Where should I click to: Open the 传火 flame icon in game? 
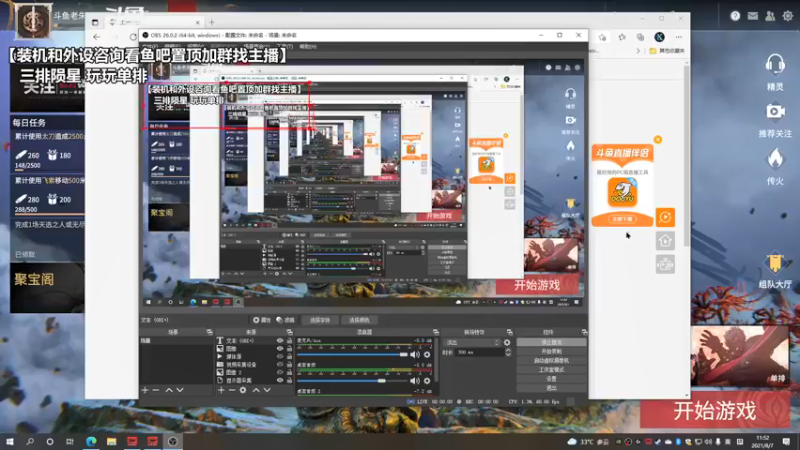click(x=775, y=159)
